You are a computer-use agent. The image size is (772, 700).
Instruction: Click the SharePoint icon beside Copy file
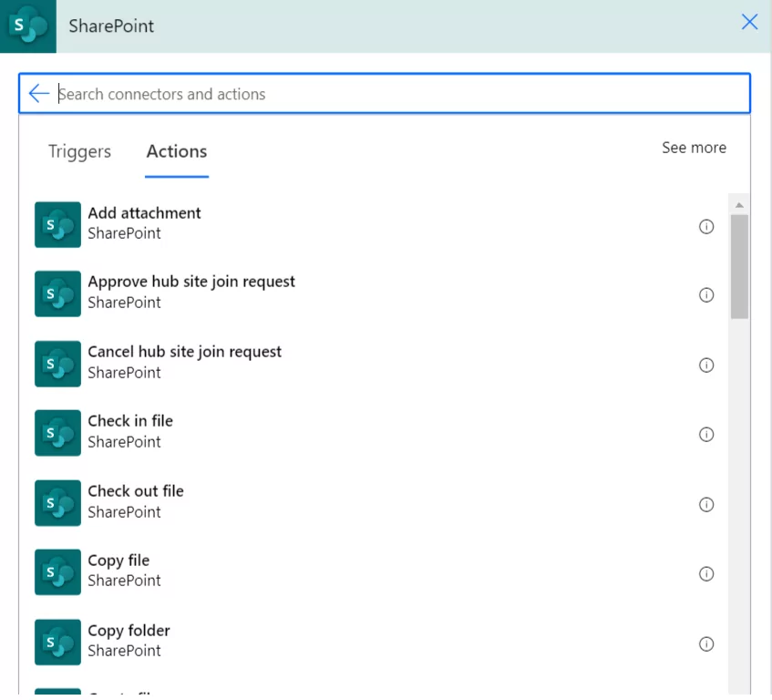click(x=57, y=572)
